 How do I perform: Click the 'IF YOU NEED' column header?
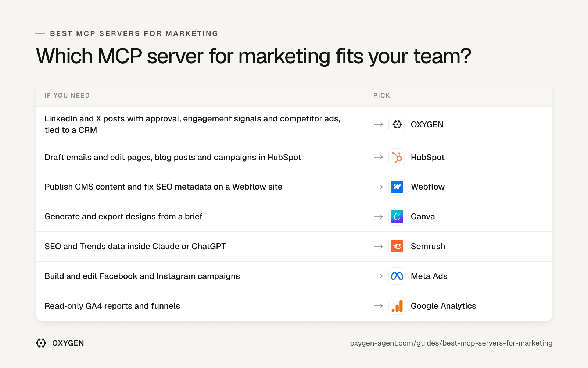pos(67,95)
